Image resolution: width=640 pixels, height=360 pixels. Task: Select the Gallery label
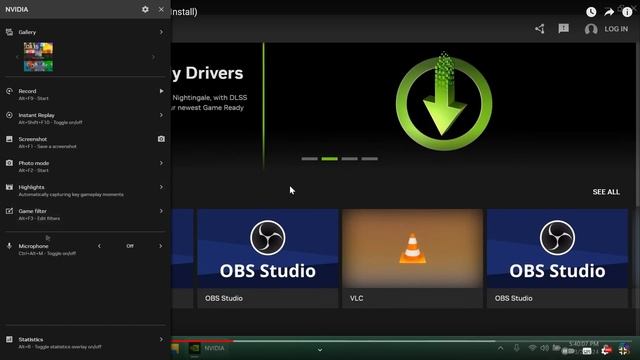[27, 32]
